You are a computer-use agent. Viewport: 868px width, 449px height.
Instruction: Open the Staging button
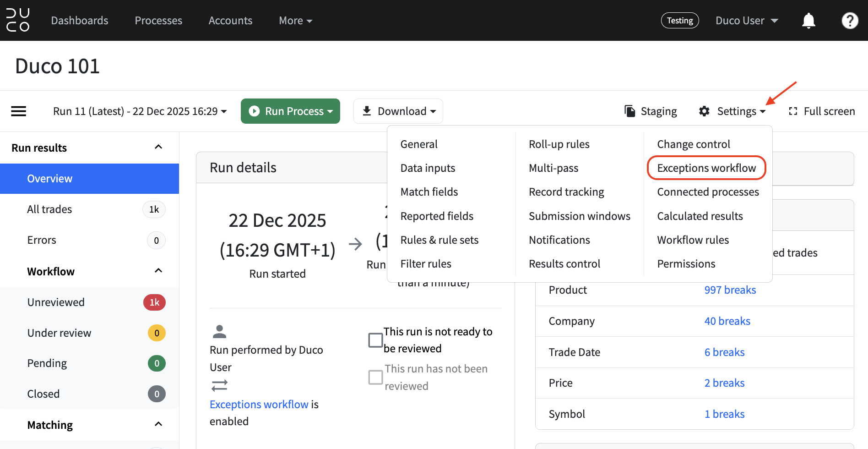pyautogui.click(x=651, y=111)
